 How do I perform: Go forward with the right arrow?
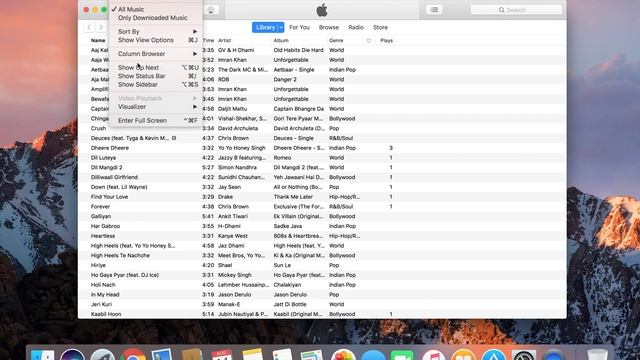101,27
